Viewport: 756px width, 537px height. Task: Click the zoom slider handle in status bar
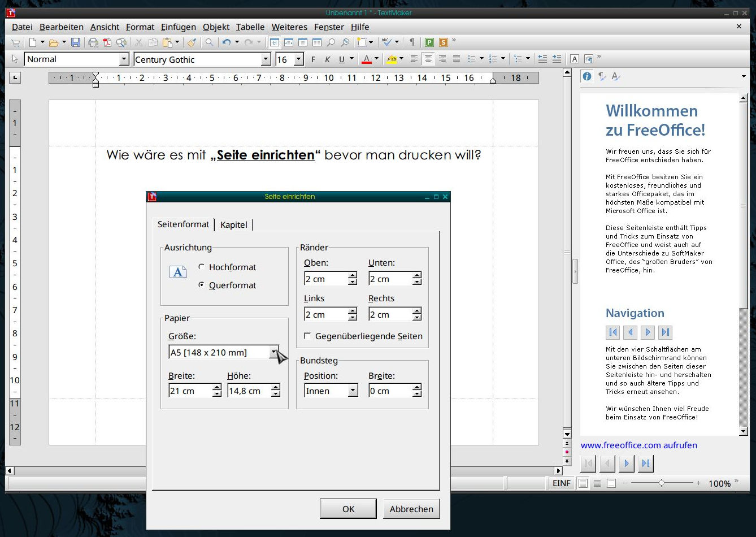tap(661, 483)
